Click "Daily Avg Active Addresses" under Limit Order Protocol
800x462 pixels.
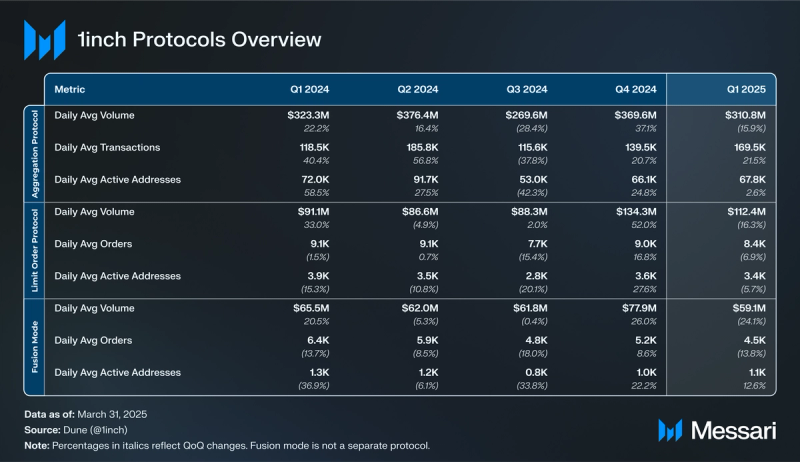point(117,276)
